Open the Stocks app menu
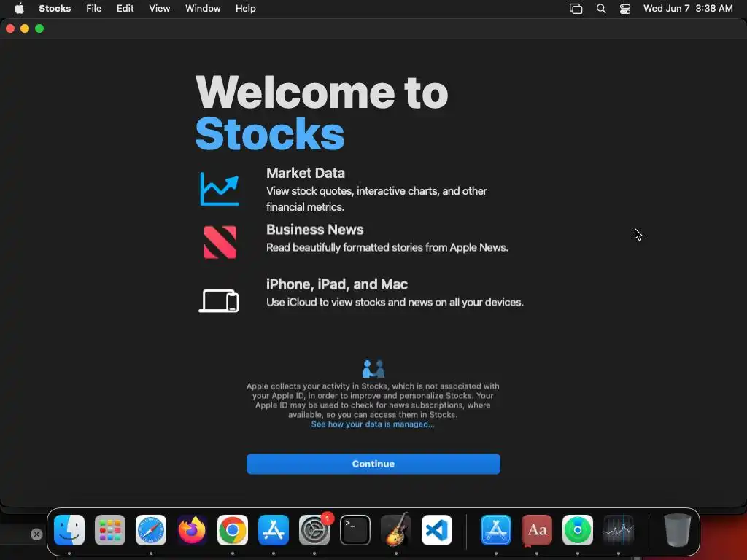The image size is (747, 560). coord(55,9)
